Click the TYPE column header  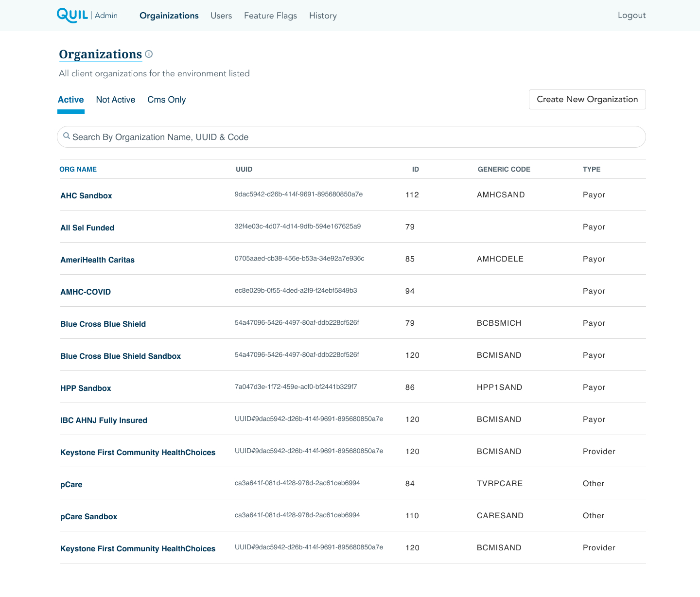(x=591, y=169)
